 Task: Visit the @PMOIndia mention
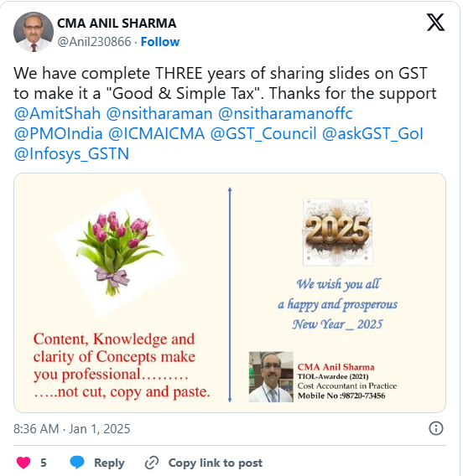point(59,133)
